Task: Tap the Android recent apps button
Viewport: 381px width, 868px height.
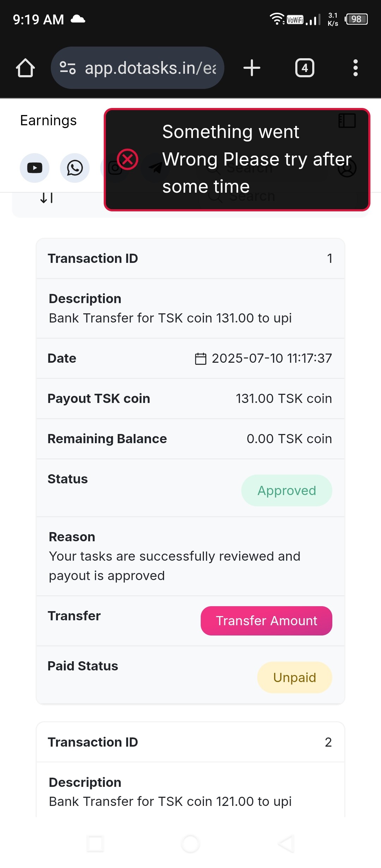Action: 95,844
